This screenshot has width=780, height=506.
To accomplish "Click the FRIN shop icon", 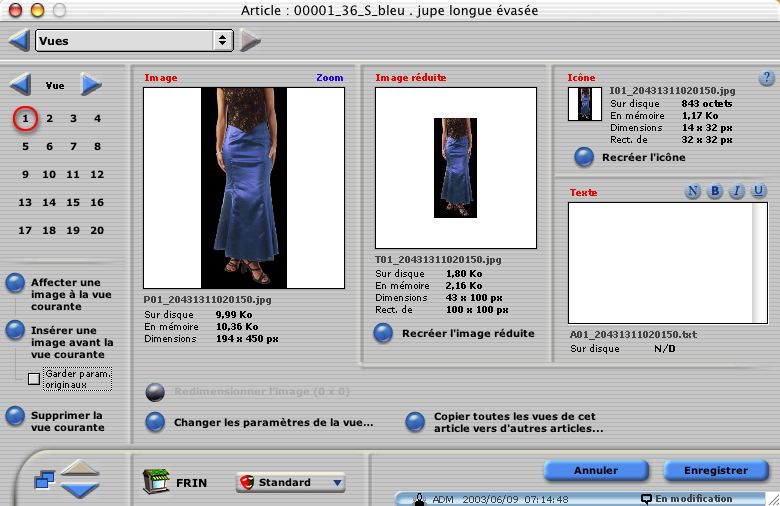I will point(155,482).
